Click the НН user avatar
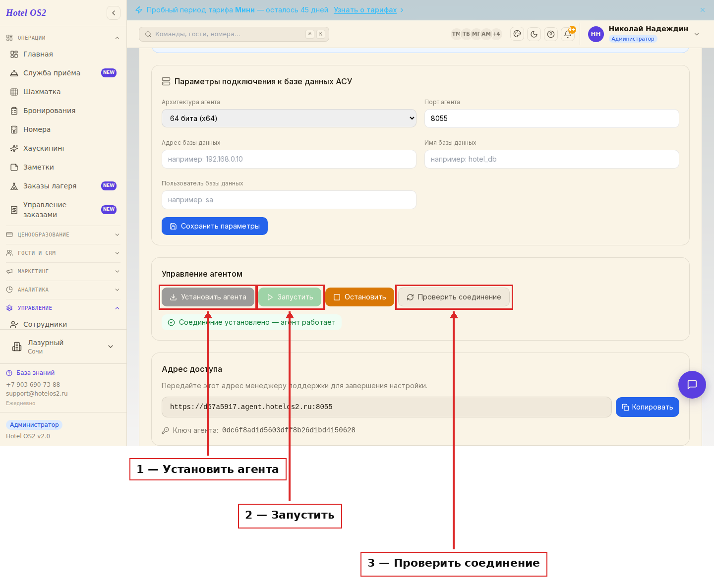This screenshot has width=714, height=588. point(596,34)
